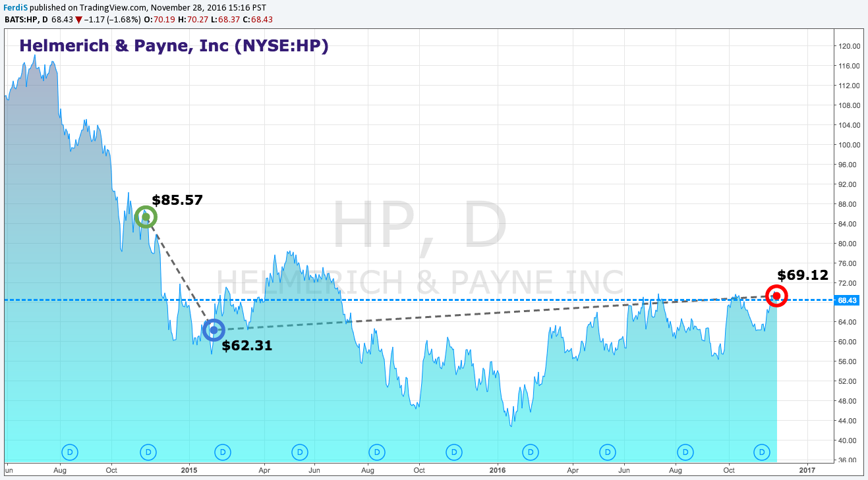The width and height of the screenshot is (868, 480).
Task: Click the 2017 label on the time axis
Action: pos(807,471)
